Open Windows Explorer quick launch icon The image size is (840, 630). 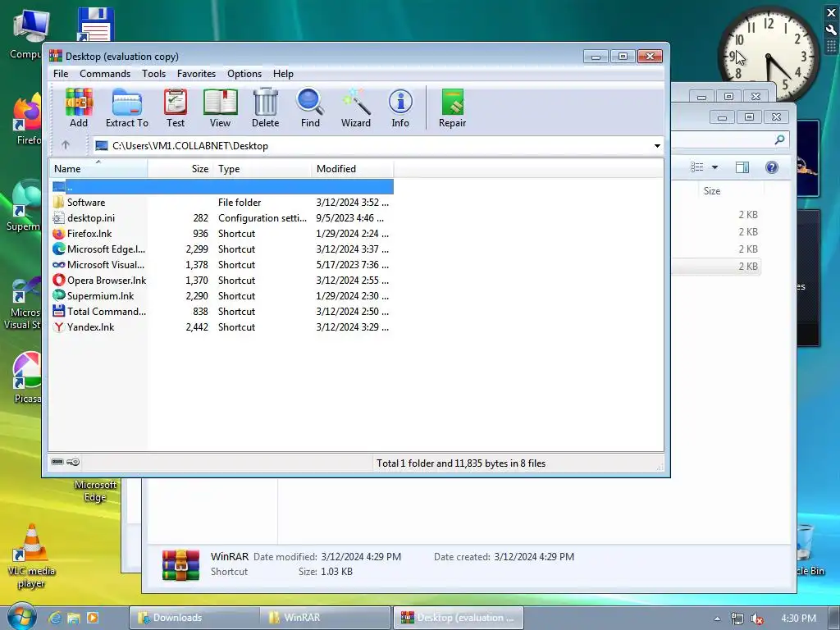click(73, 618)
